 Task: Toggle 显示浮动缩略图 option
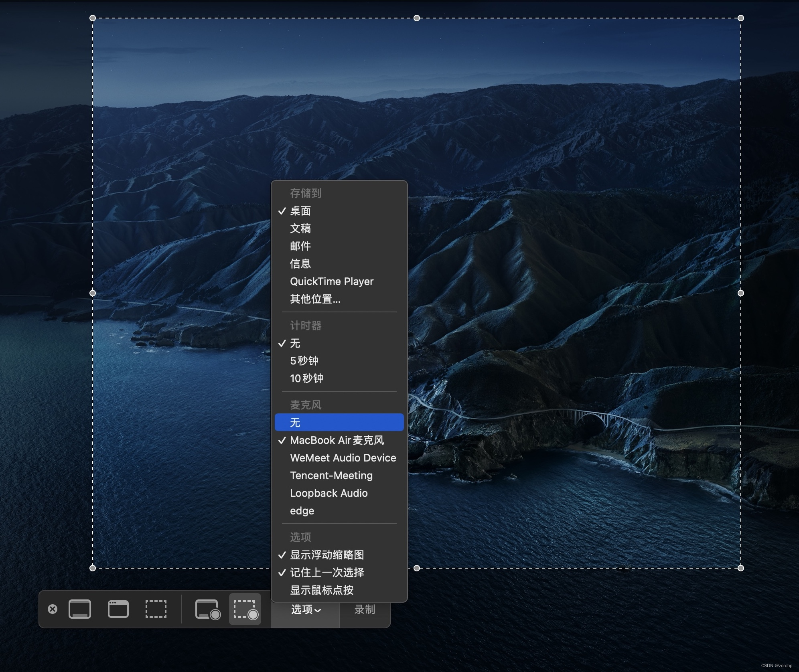point(327,555)
